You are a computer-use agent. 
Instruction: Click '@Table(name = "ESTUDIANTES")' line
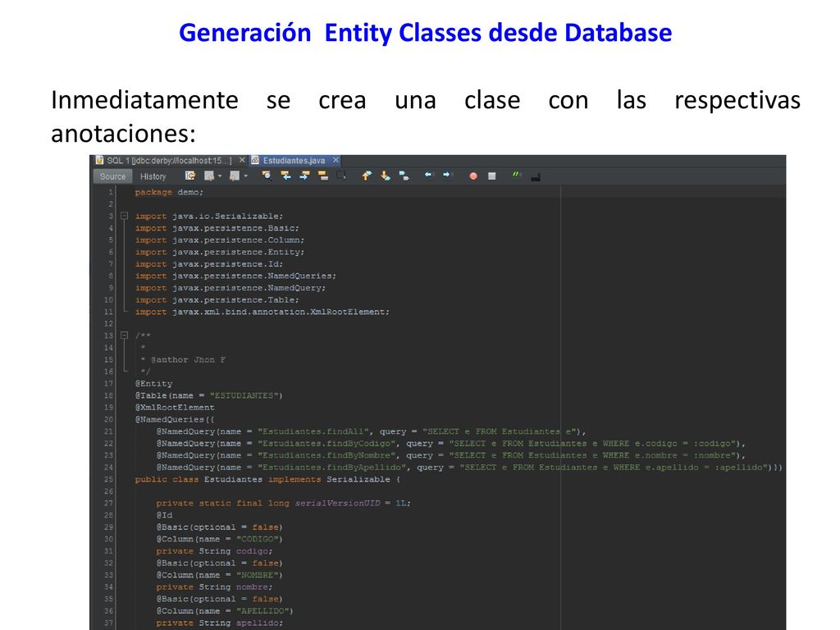pyautogui.click(x=209, y=395)
